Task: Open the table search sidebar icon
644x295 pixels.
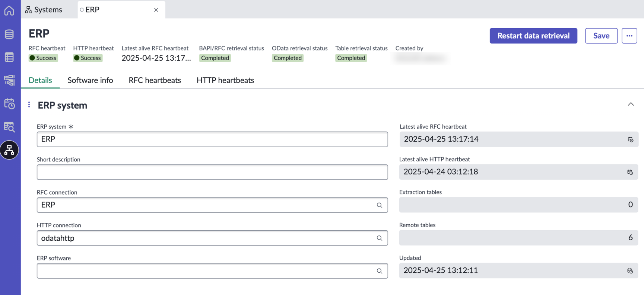Action: pos(9,127)
